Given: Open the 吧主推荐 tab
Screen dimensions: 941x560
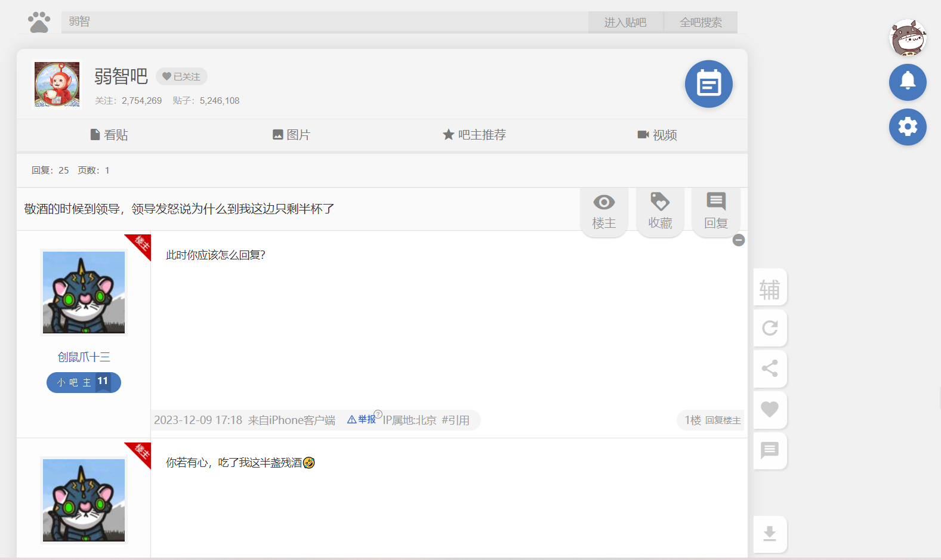Looking at the screenshot, I should [x=474, y=135].
